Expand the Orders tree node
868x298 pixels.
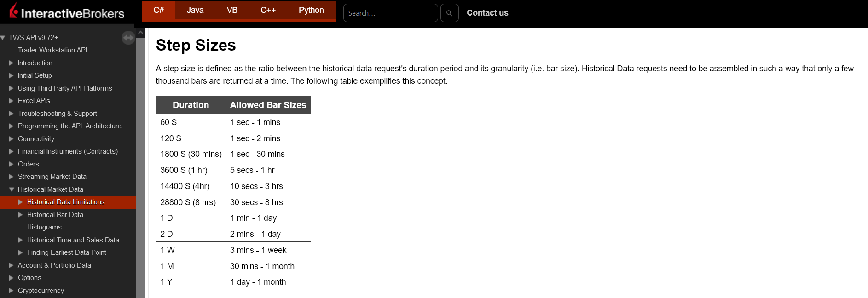pyautogui.click(x=12, y=164)
